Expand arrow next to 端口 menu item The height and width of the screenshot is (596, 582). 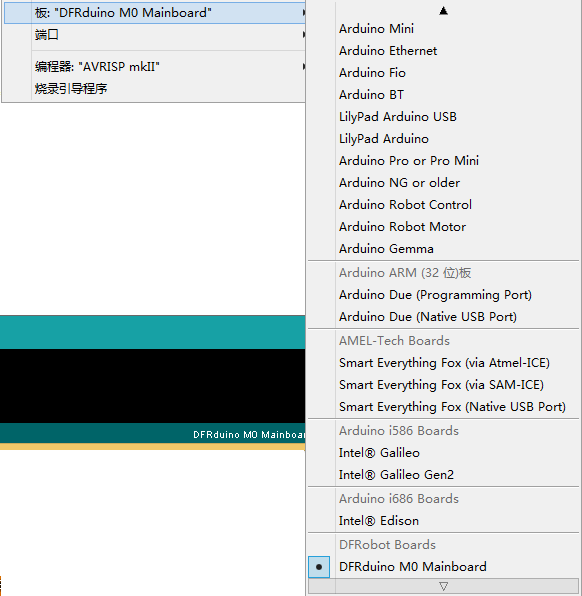coord(303,35)
